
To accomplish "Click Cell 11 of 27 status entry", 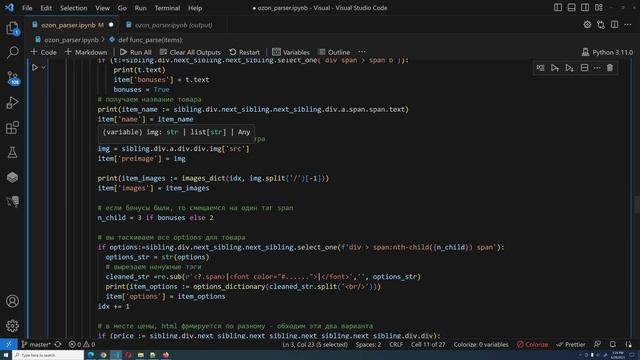I will click(428, 344).
